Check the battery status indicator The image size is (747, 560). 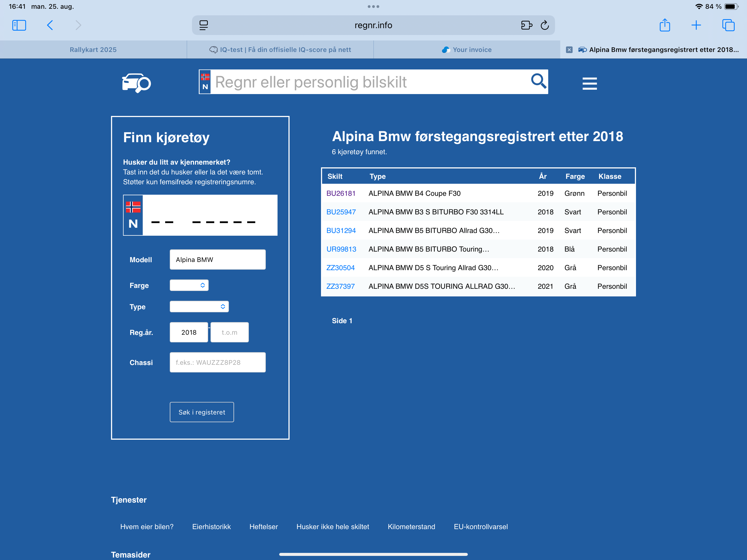tap(731, 6)
